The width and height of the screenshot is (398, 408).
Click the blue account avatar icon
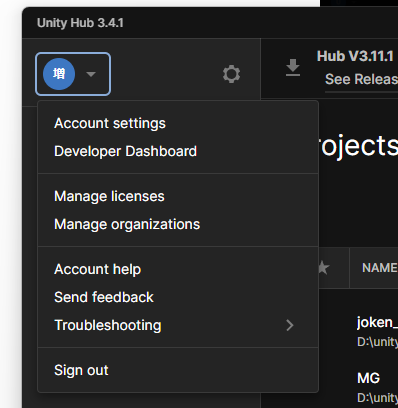(59, 74)
